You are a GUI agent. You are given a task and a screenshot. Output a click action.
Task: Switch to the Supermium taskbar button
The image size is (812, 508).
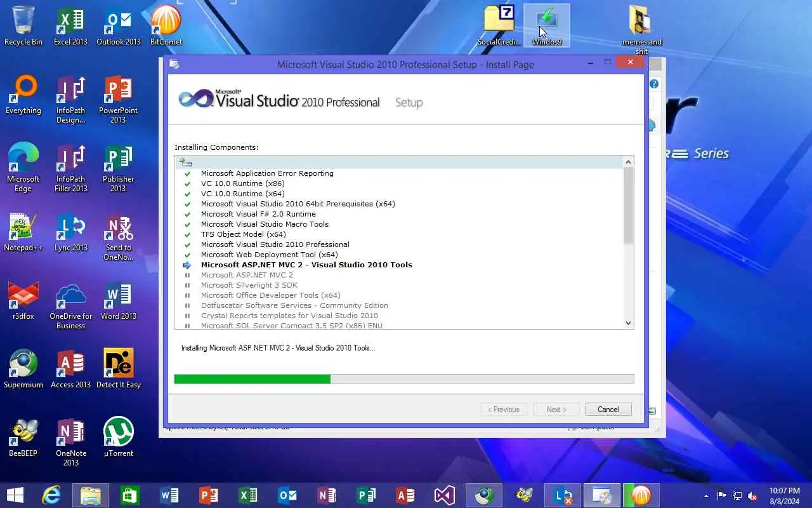click(484, 495)
